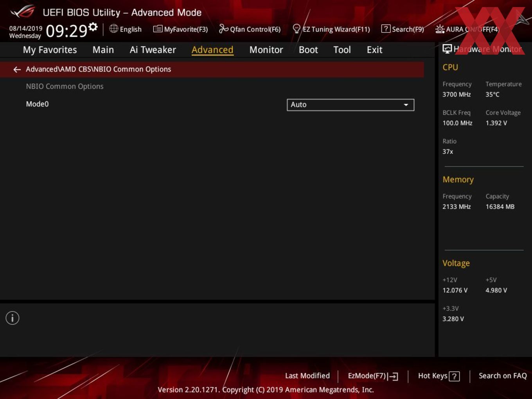
Task: Click the EZ Tuning Wizard bulb icon
Action: (x=297, y=29)
